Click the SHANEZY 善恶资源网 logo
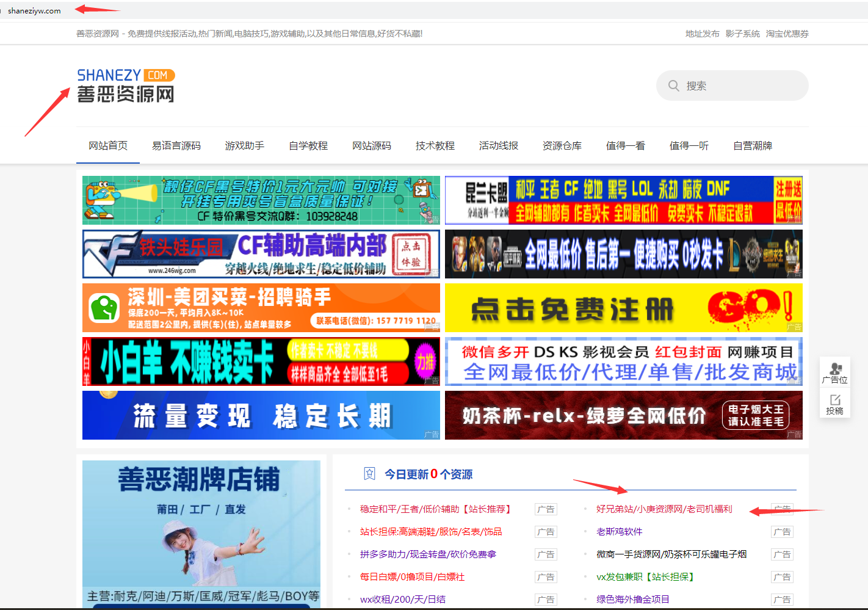This screenshot has height=610, width=868. pos(126,85)
